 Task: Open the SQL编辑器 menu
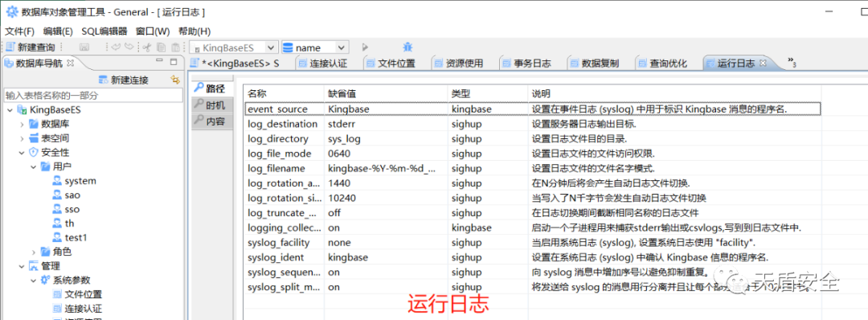click(104, 31)
